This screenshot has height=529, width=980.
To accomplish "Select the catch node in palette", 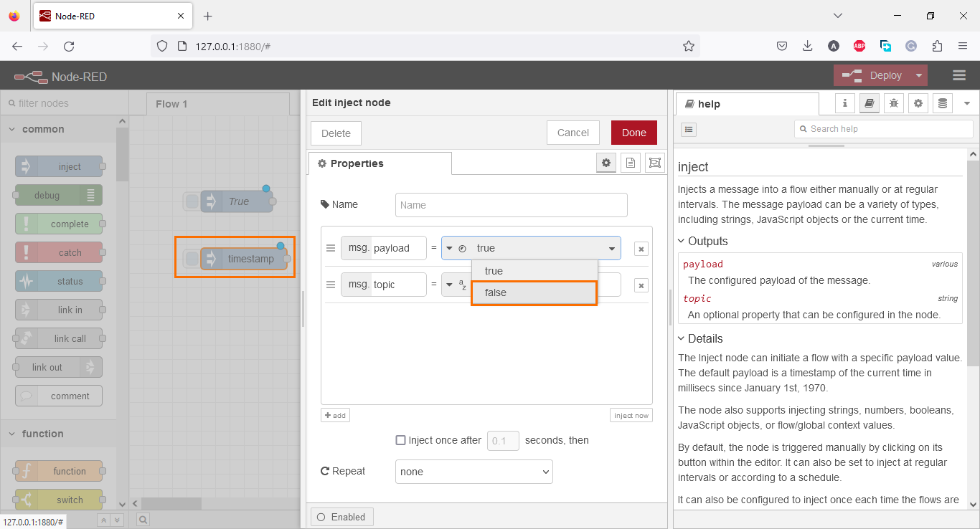I will pos(59,252).
